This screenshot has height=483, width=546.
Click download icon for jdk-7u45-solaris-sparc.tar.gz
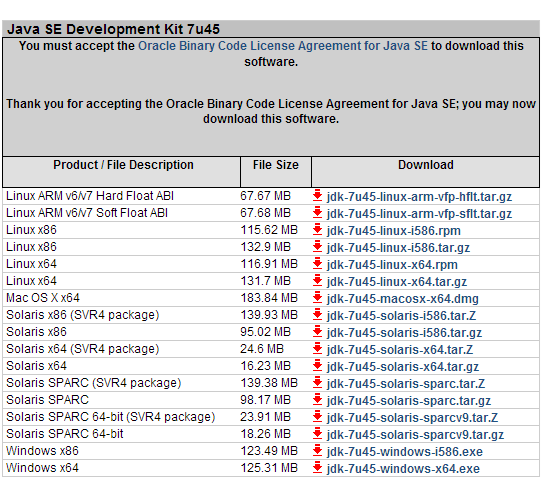(317, 400)
